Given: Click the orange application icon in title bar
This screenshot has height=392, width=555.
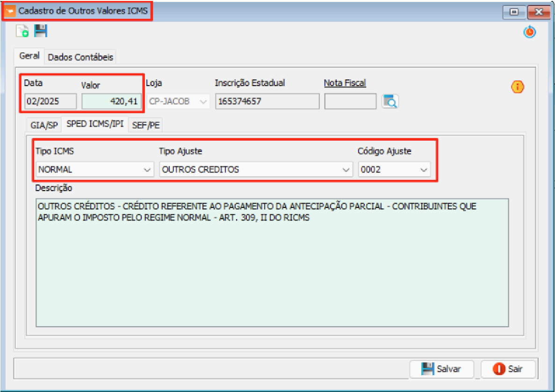Looking at the screenshot, I should click(x=10, y=12).
